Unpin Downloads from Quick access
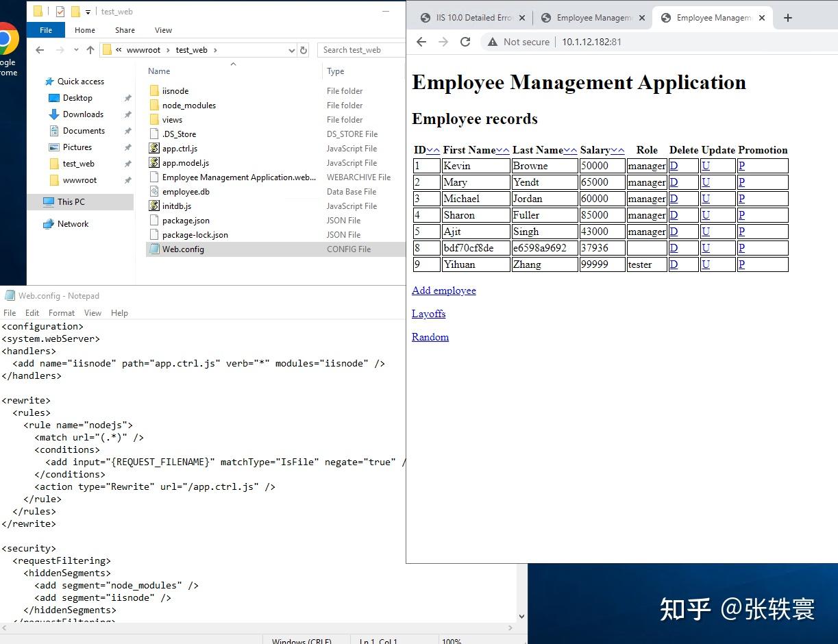This screenshot has width=838, height=644. pos(127,114)
